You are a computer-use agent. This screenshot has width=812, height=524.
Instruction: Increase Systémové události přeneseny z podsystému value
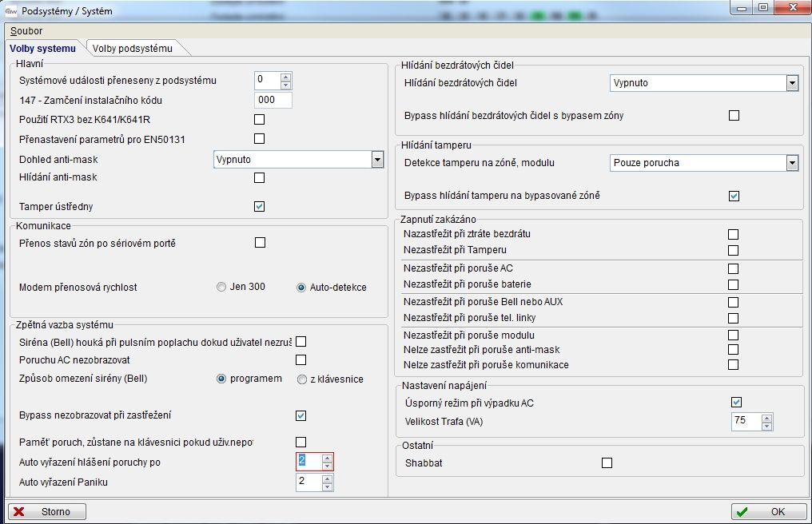[285, 77]
